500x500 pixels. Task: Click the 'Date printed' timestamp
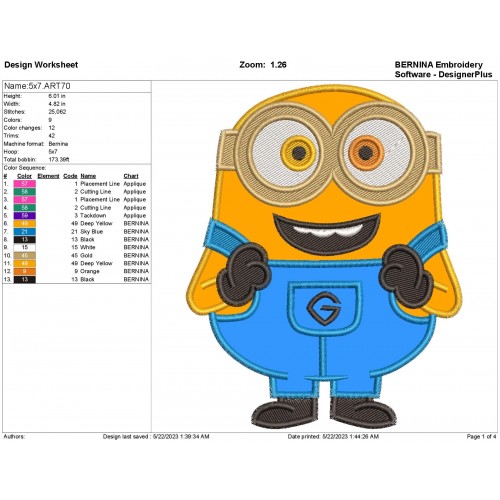(x=333, y=437)
